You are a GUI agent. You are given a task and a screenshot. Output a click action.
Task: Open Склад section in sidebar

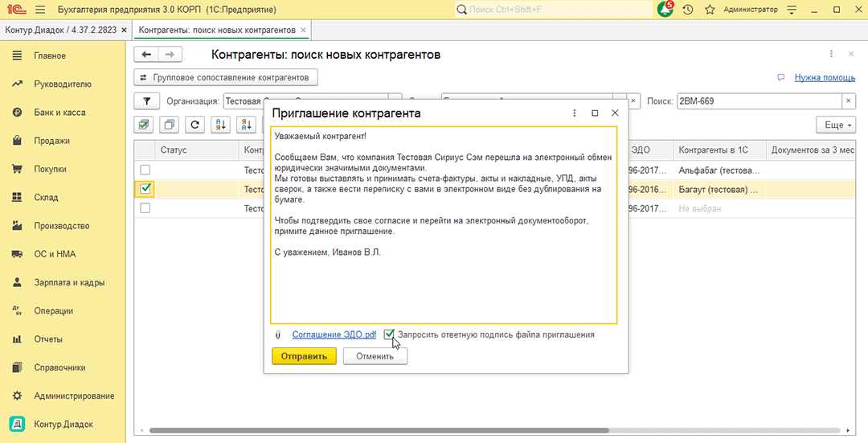pyautogui.click(x=46, y=197)
